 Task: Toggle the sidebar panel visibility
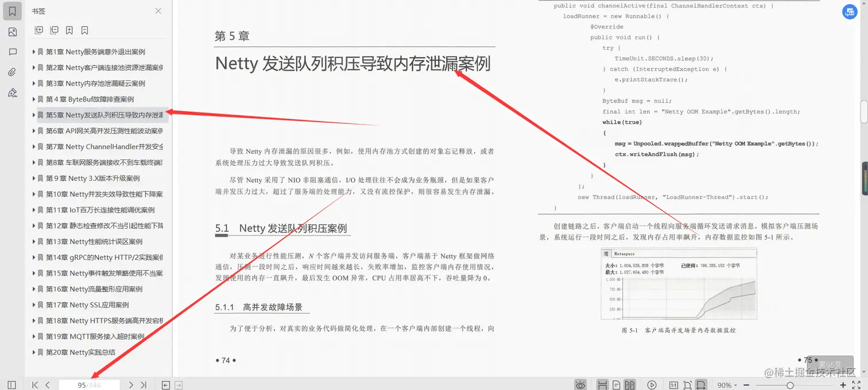[x=11, y=384]
